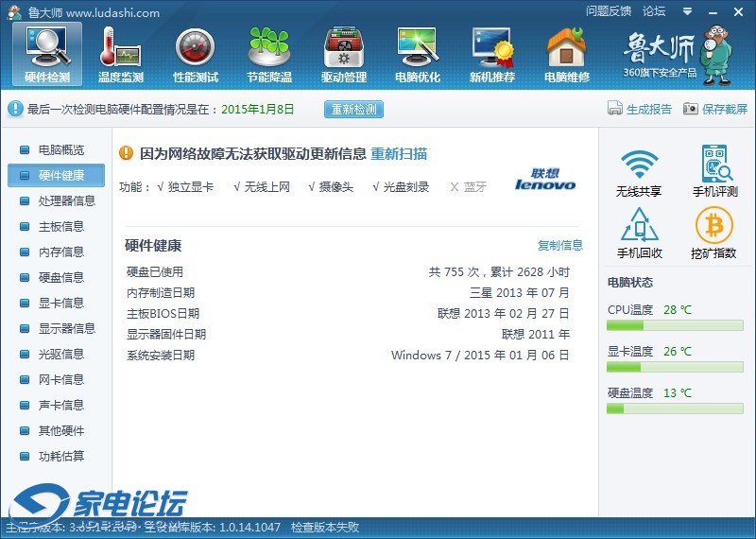Viewport: 756px width, 539px height.
Task: Click the 检查版本失败 status bar text
Action: pos(325,527)
